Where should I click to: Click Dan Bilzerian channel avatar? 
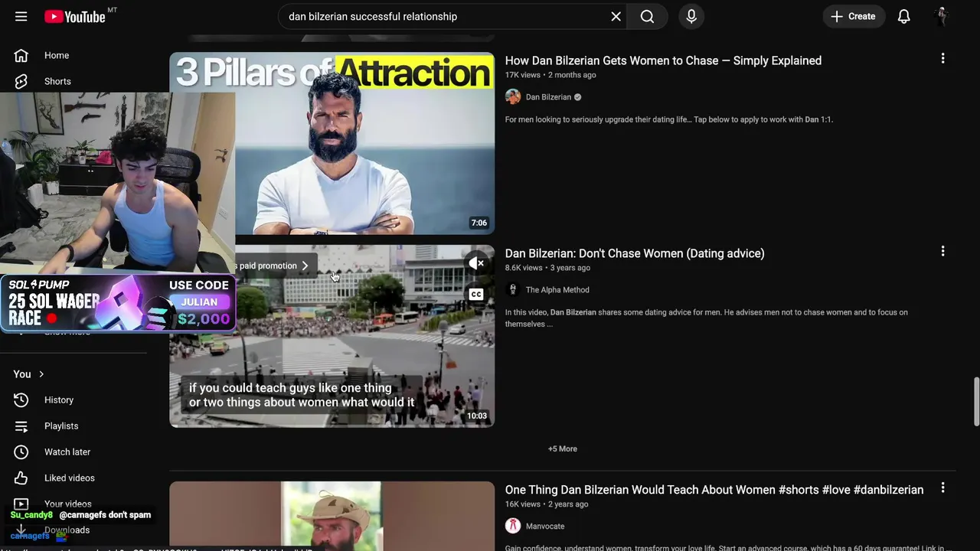[513, 96]
